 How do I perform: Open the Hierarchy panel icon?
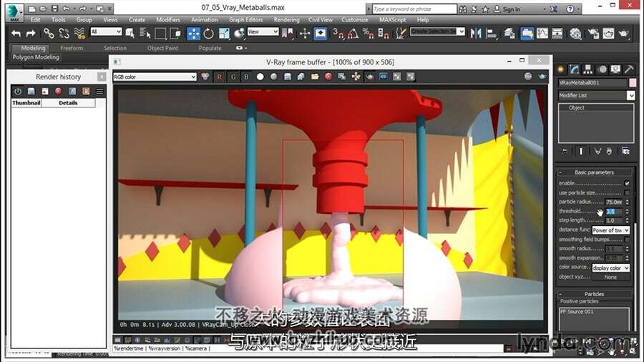point(588,69)
